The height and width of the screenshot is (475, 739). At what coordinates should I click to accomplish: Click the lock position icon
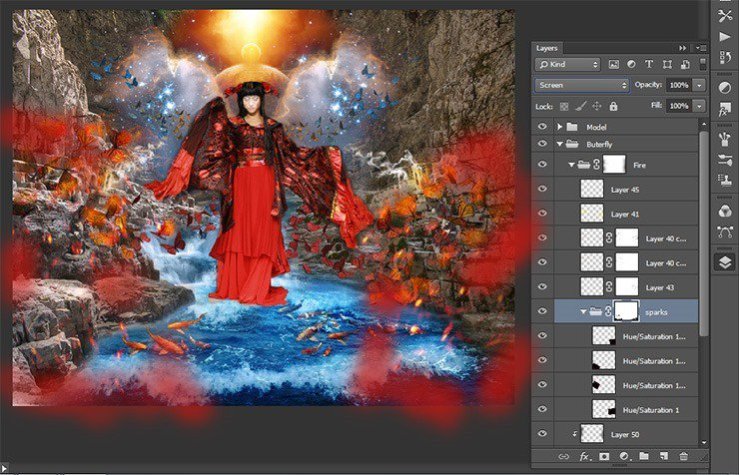[597, 106]
